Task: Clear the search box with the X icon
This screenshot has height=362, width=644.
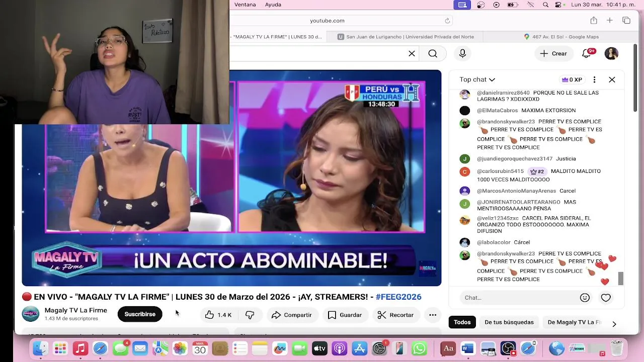Action: [x=412, y=53]
